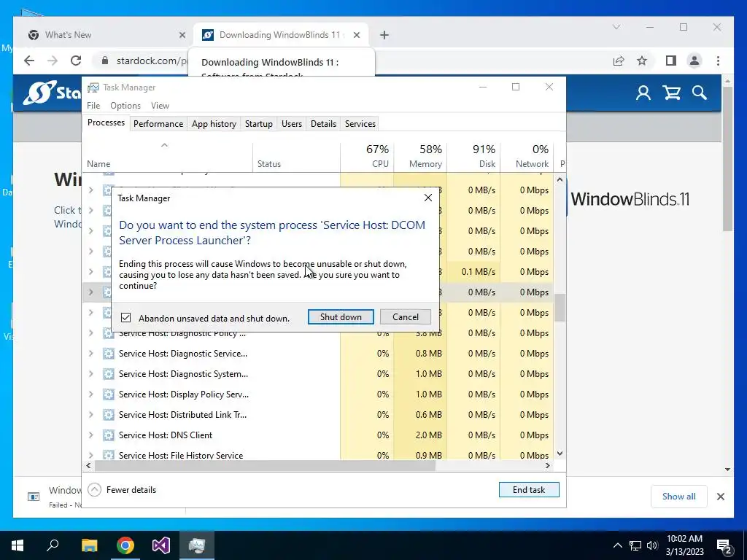This screenshot has height=560, width=747.
Task: Switch to the Details tab
Action: 323,124
